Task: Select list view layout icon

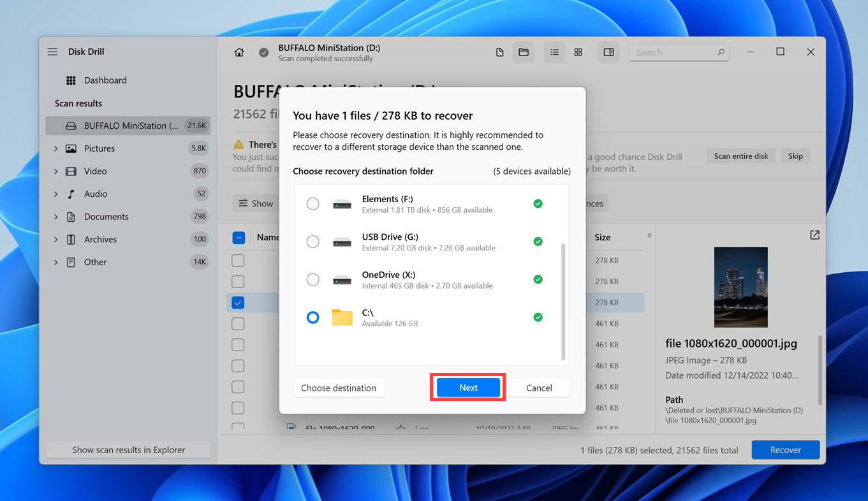Action: (554, 52)
